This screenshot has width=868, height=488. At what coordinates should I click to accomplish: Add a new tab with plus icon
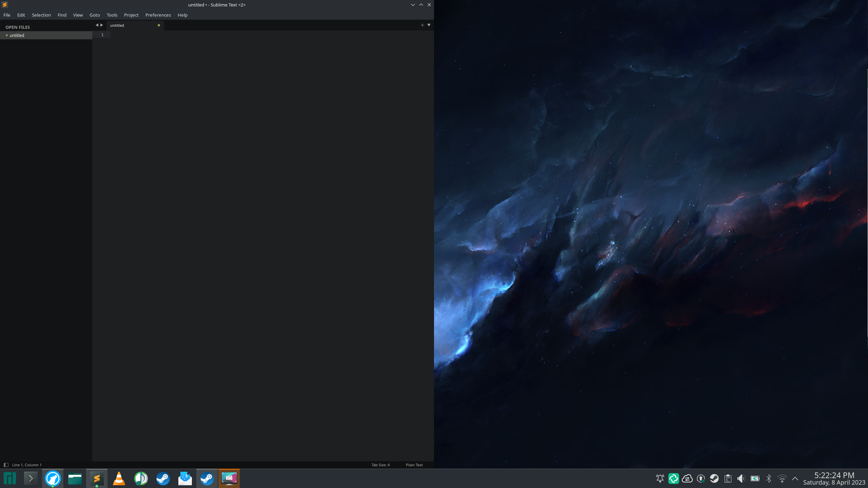coord(422,25)
